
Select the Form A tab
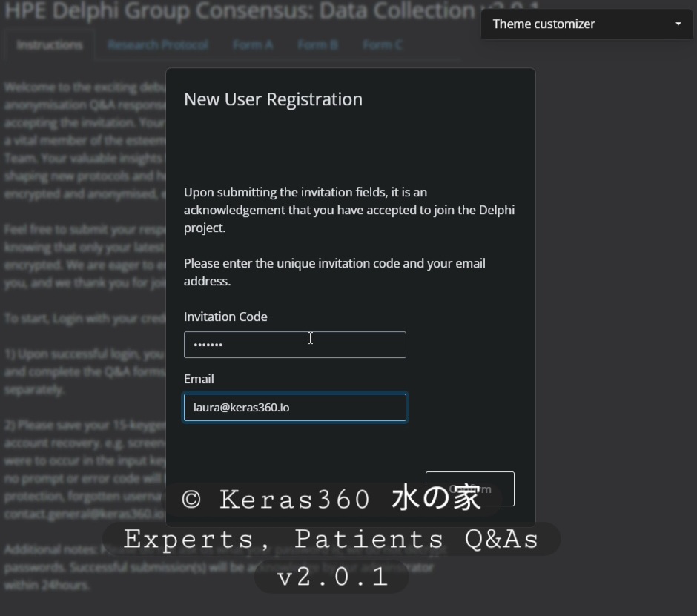click(x=252, y=44)
